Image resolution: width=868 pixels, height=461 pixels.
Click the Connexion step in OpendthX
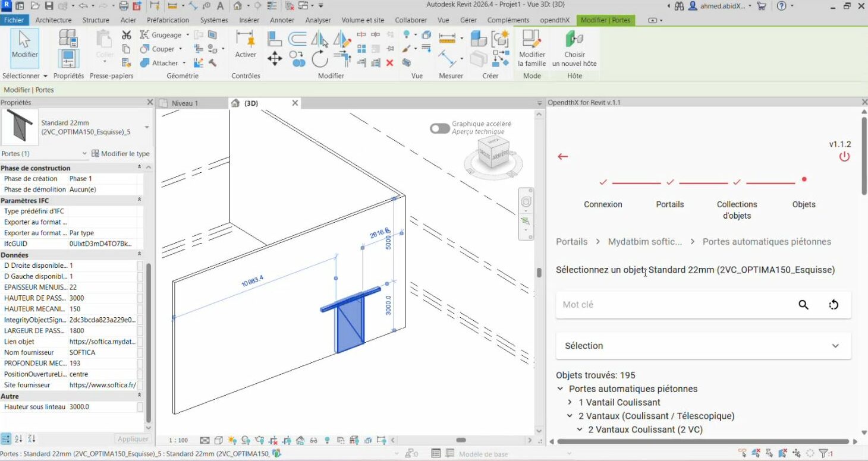603,204
